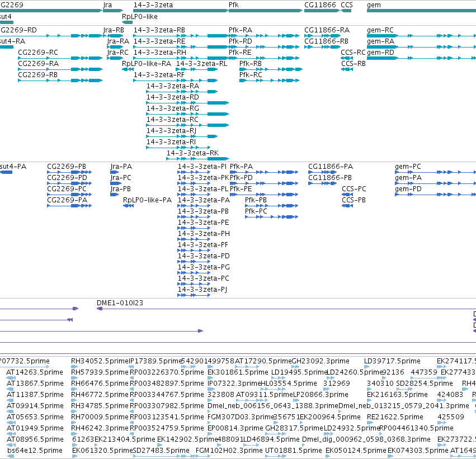Click the bs64e12.5prime EST label
The image size is (476, 459).
(35, 451)
